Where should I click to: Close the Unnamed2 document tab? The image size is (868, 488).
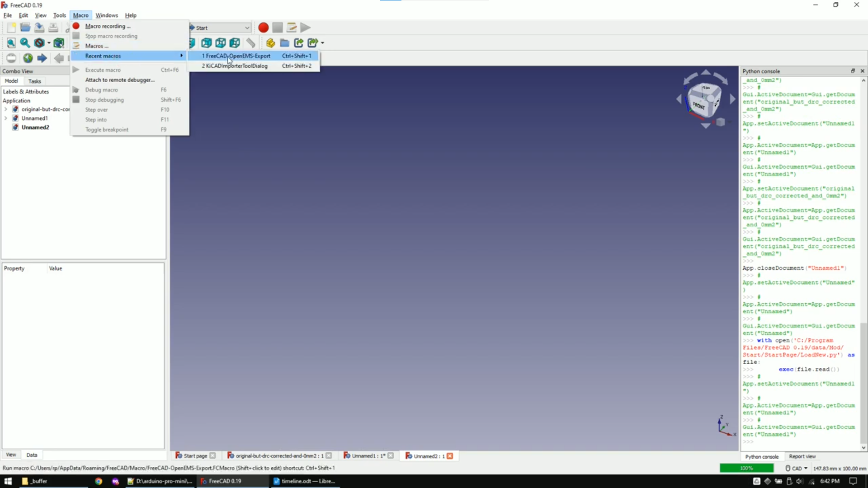point(450,456)
